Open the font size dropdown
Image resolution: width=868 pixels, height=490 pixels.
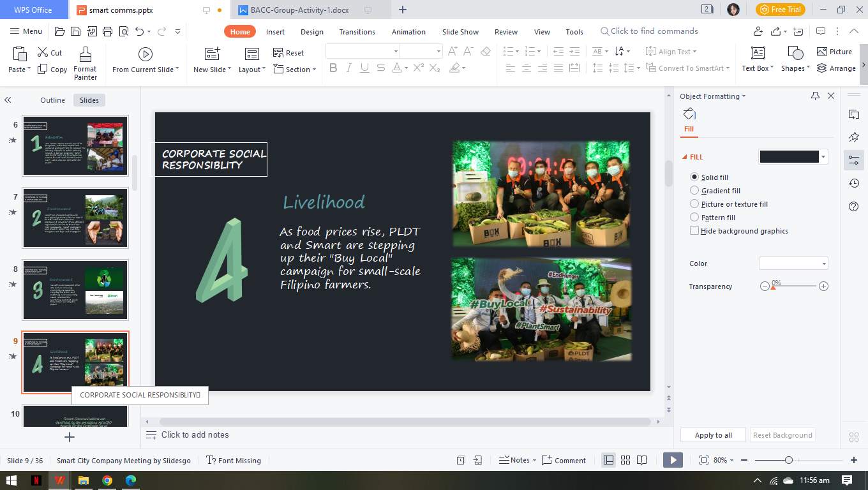click(438, 52)
